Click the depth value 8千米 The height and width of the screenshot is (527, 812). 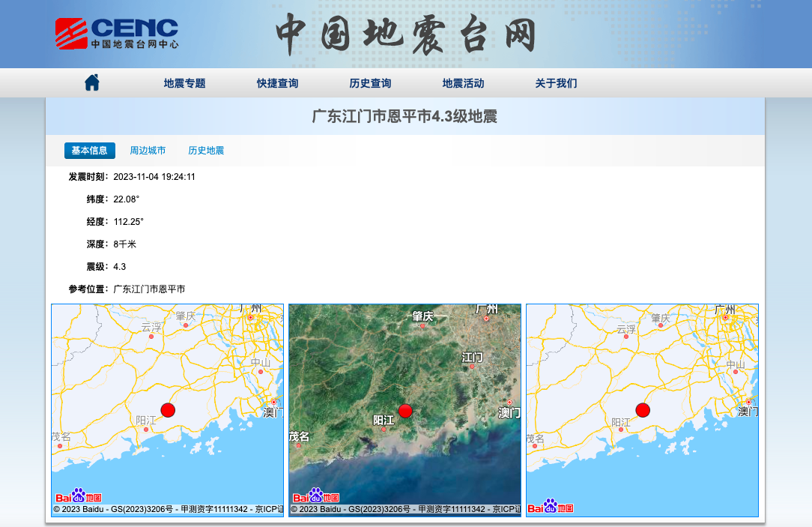(125, 244)
